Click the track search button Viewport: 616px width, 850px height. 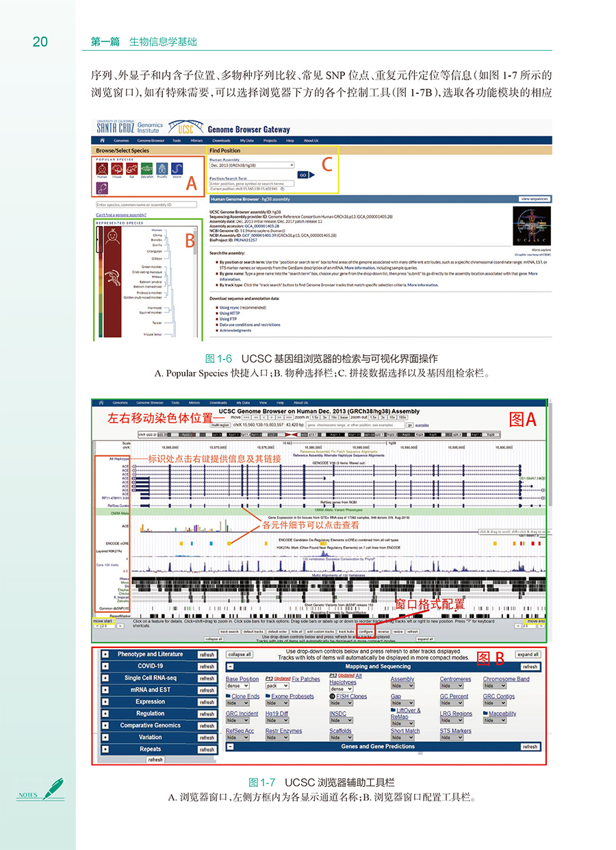[229, 632]
